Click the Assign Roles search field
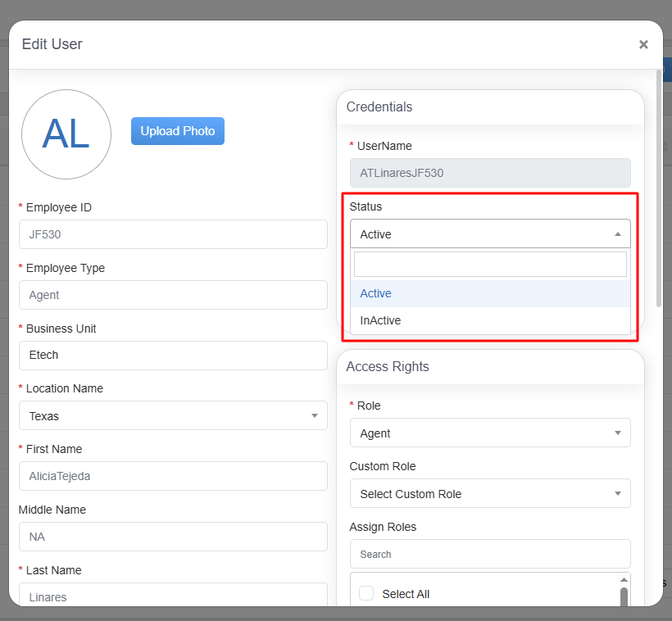Screen dimensions: 672x621 tap(490, 555)
